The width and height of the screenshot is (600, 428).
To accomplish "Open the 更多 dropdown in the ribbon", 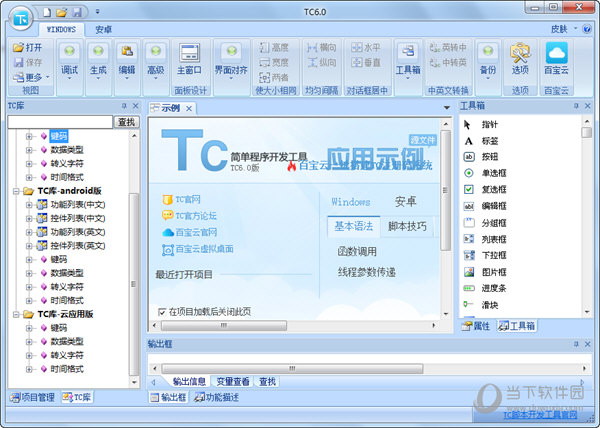I will [x=31, y=77].
